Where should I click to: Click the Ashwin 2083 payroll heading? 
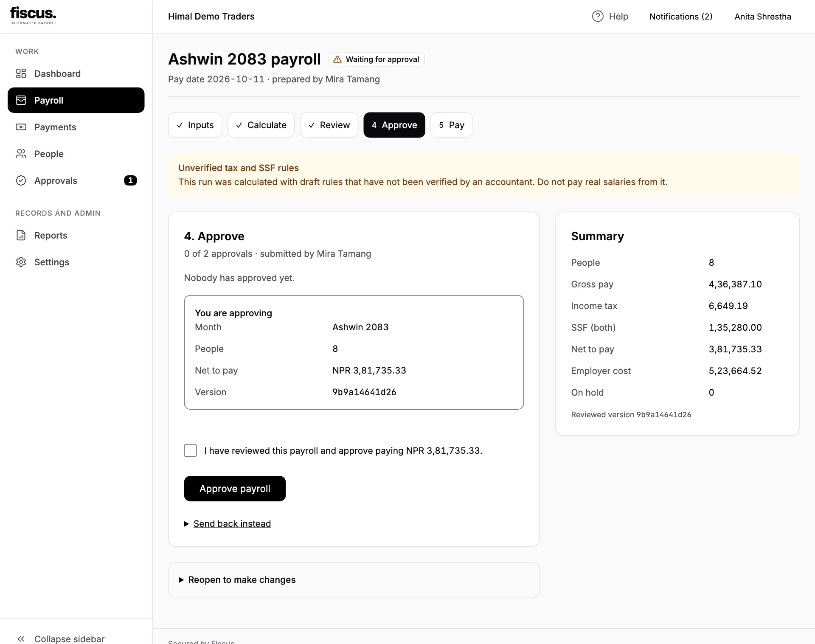click(x=244, y=59)
